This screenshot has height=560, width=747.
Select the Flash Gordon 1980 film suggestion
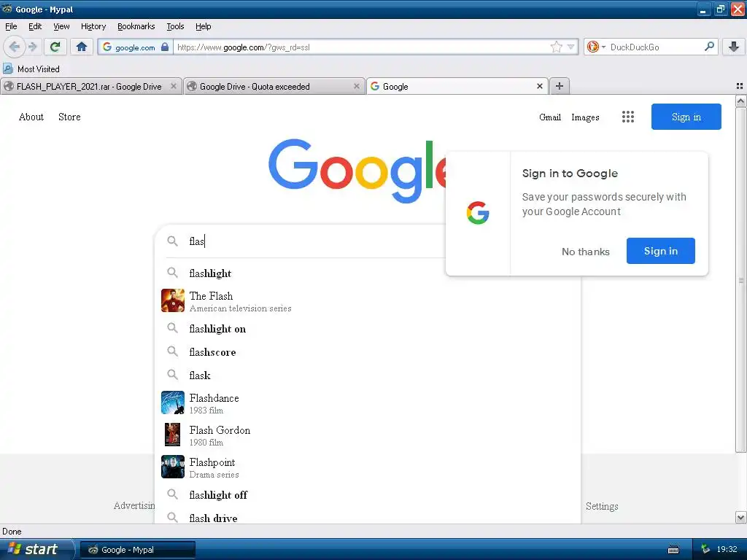click(368, 435)
